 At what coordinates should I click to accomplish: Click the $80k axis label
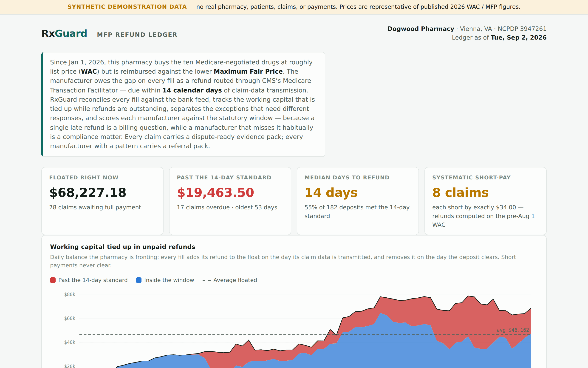[70, 294]
